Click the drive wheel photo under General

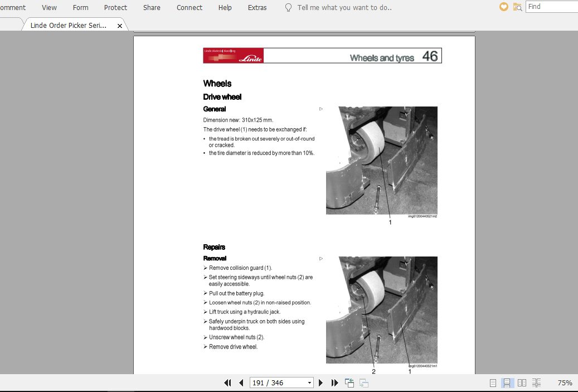click(381, 161)
